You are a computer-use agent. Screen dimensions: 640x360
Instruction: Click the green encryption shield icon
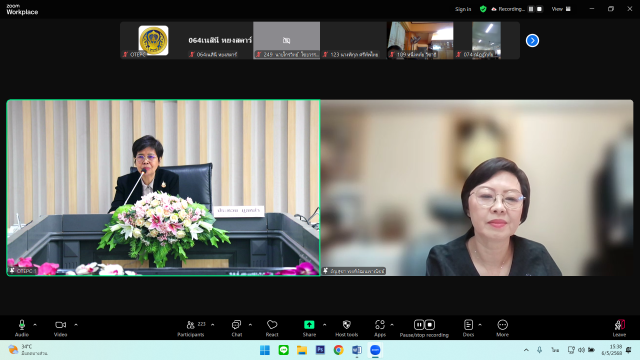click(483, 9)
